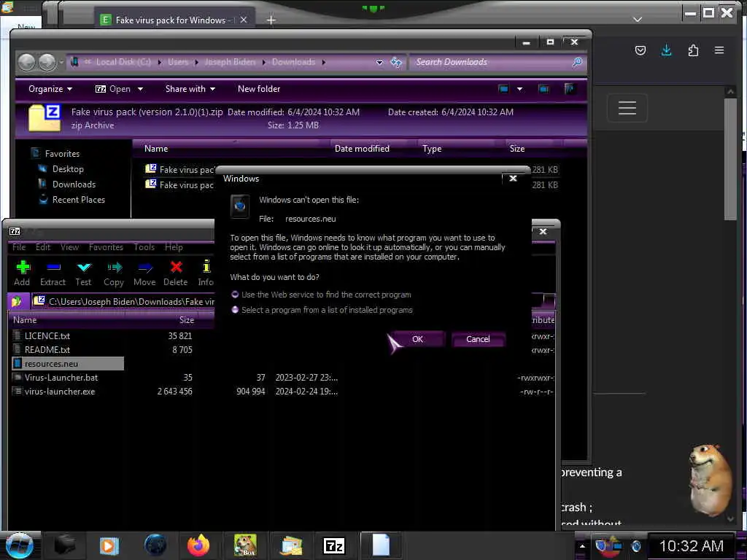Run the Test tool in 7-Zip
The height and width of the screenshot is (560, 747).
point(83,273)
